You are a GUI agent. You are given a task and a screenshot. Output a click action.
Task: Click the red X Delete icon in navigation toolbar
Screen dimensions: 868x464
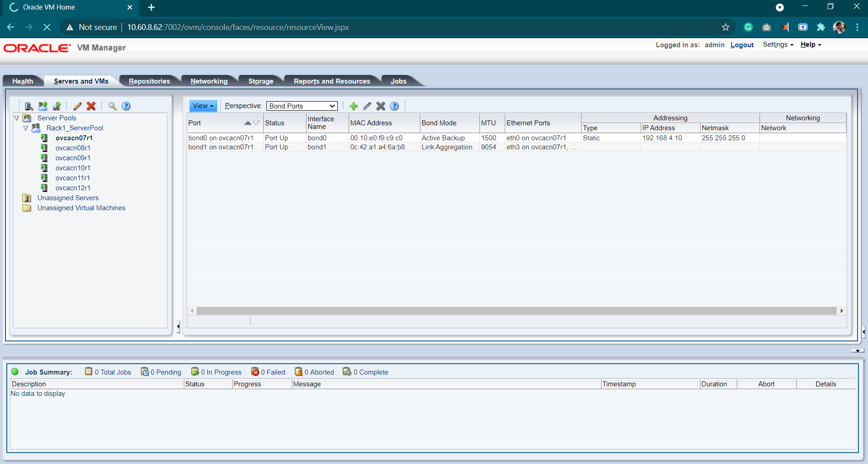pos(91,106)
